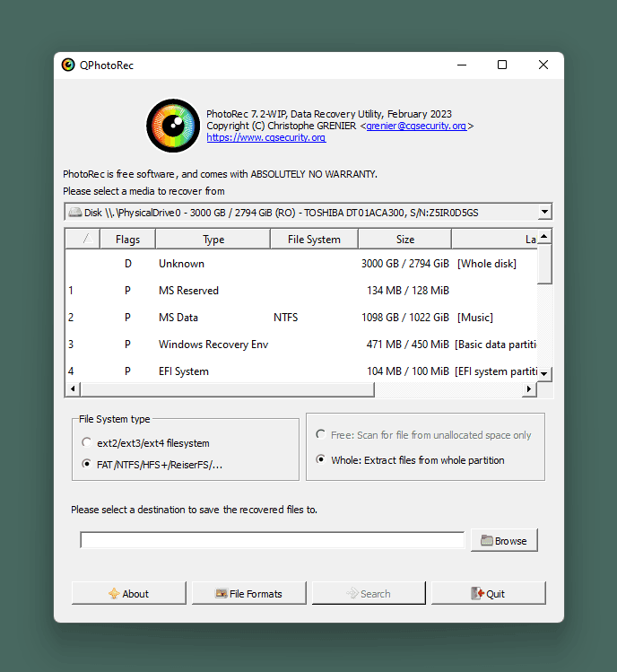Image resolution: width=617 pixels, height=672 pixels.
Task: Click the horizontal scroll right arrow
Action: [x=529, y=388]
